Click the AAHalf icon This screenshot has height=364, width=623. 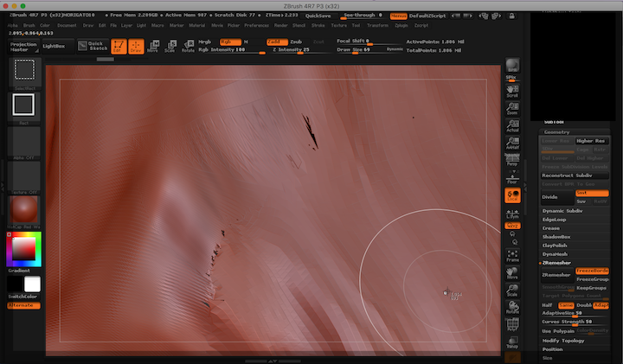click(512, 144)
